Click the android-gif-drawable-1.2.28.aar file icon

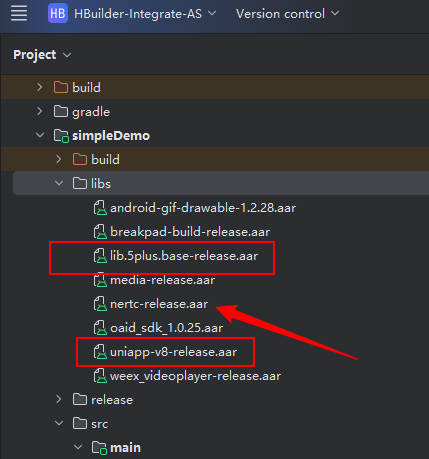pos(100,208)
